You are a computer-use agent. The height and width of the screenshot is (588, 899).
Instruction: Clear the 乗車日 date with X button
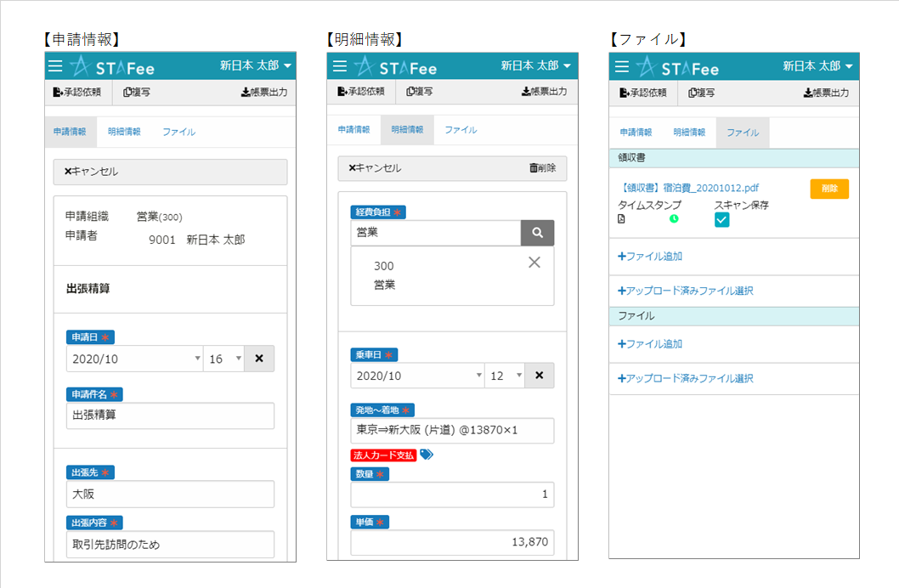[x=539, y=376]
